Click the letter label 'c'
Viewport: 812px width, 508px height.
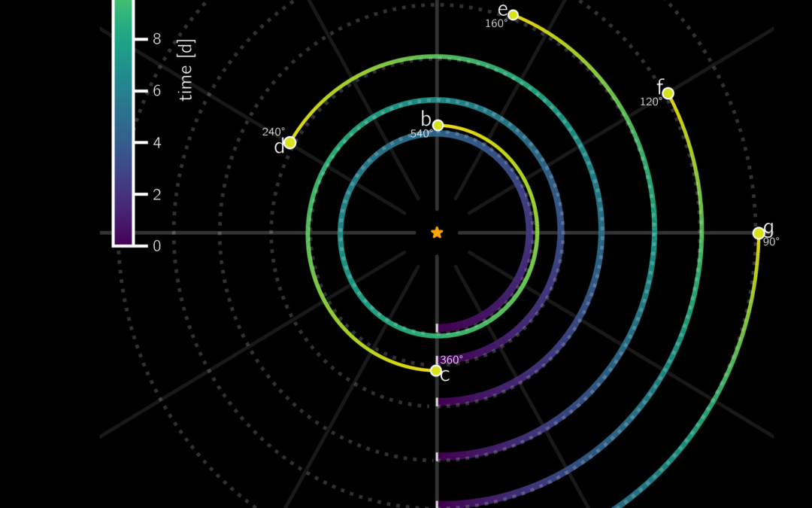pos(445,376)
